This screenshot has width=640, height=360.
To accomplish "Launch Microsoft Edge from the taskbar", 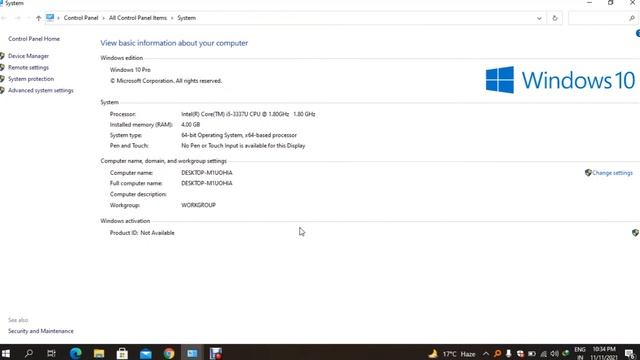I will point(76,353).
